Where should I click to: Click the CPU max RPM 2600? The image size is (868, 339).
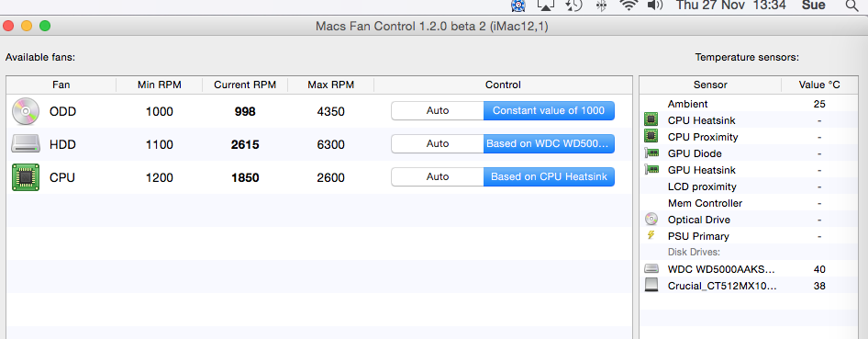coord(330,178)
